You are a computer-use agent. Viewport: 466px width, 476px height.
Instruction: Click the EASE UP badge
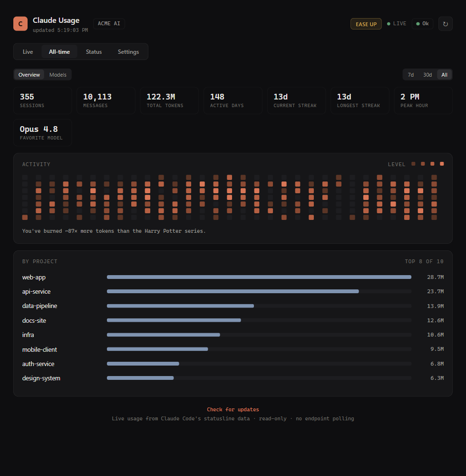point(366,24)
